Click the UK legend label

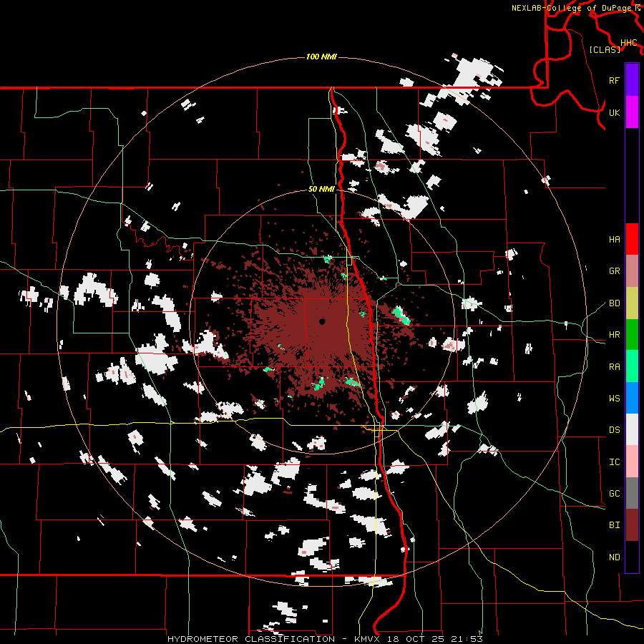[x=615, y=112]
